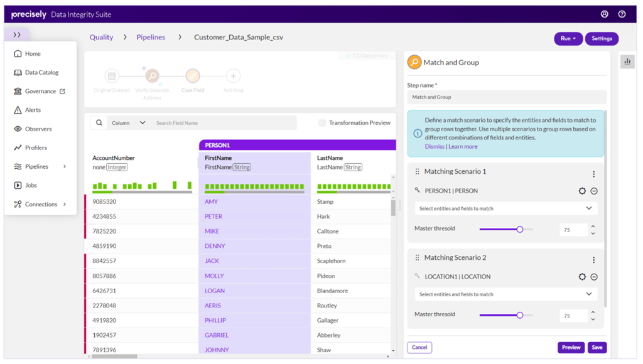The width and height of the screenshot is (643, 364).
Task: Select the Alerts icon in the sidebar
Action: (x=18, y=110)
